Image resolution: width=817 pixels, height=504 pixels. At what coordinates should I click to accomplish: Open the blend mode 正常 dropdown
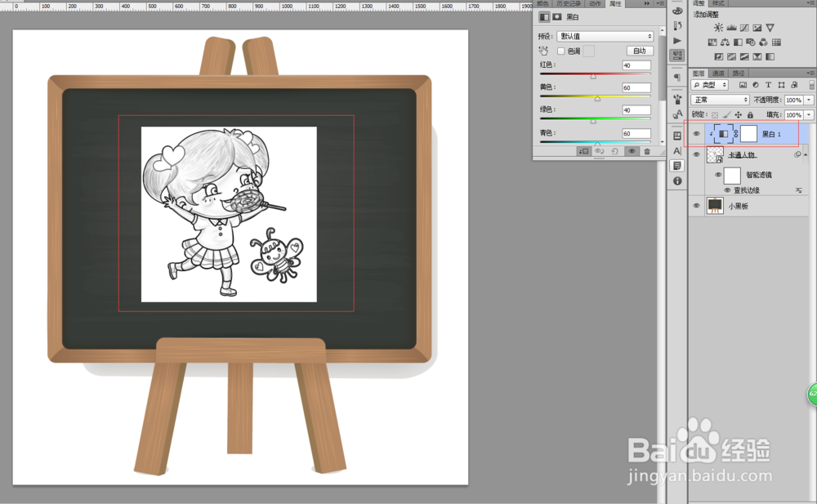pyautogui.click(x=720, y=100)
